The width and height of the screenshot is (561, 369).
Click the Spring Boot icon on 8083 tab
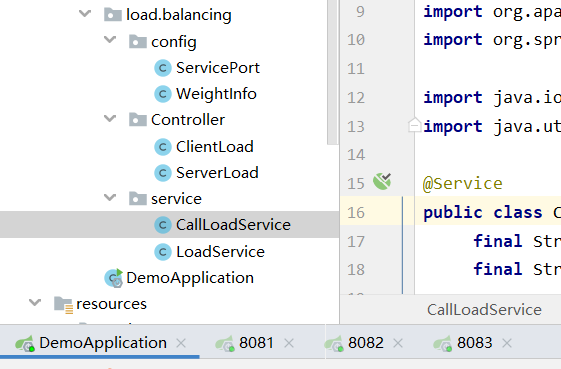(443, 344)
